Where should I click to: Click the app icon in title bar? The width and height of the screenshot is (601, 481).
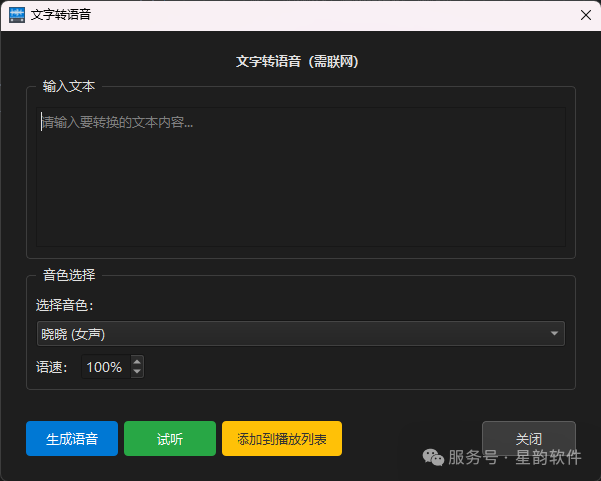[x=17, y=15]
